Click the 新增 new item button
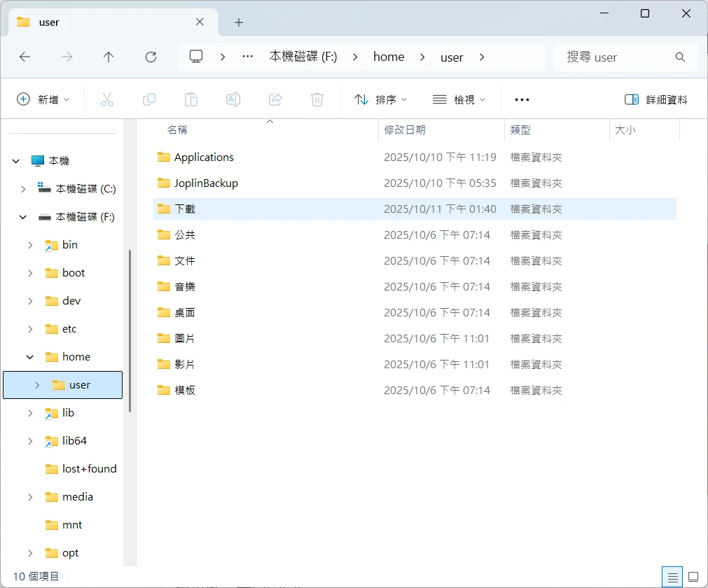 pyautogui.click(x=43, y=99)
